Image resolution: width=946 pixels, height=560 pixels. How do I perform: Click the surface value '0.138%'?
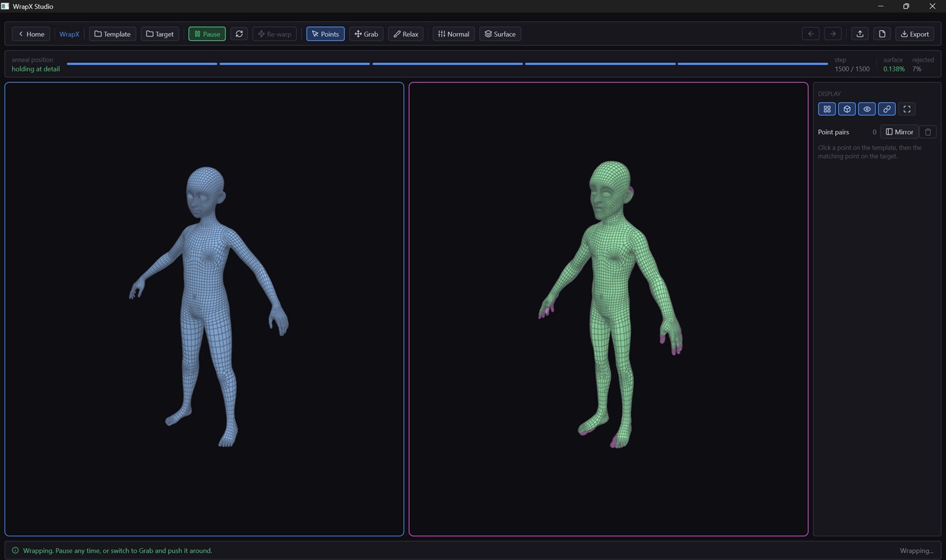[x=894, y=69]
